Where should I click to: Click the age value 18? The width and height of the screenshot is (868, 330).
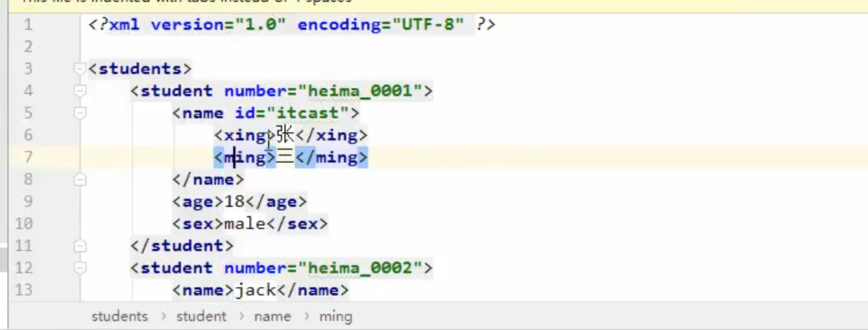pyautogui.click(x=235, y=201)
